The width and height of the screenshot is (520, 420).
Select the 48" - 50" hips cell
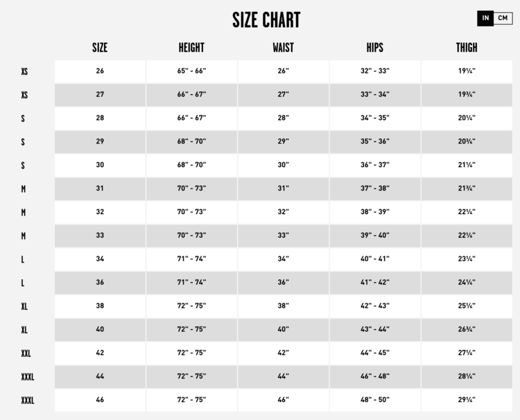[374, 400]
